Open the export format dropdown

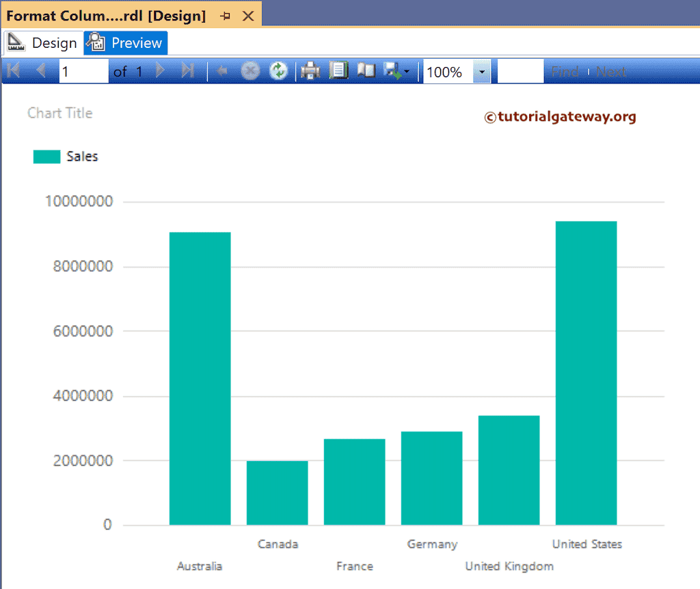(x=397, y=71)
